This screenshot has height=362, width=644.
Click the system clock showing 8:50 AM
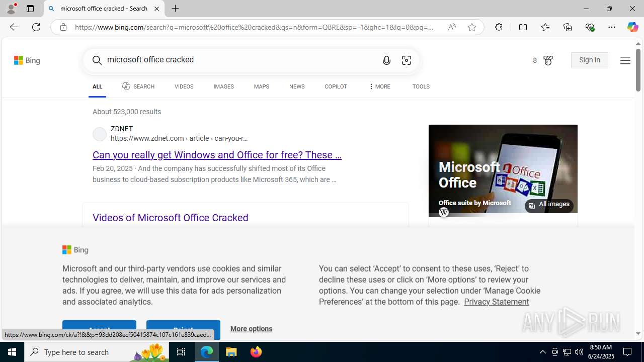click(x=600, y=347)
